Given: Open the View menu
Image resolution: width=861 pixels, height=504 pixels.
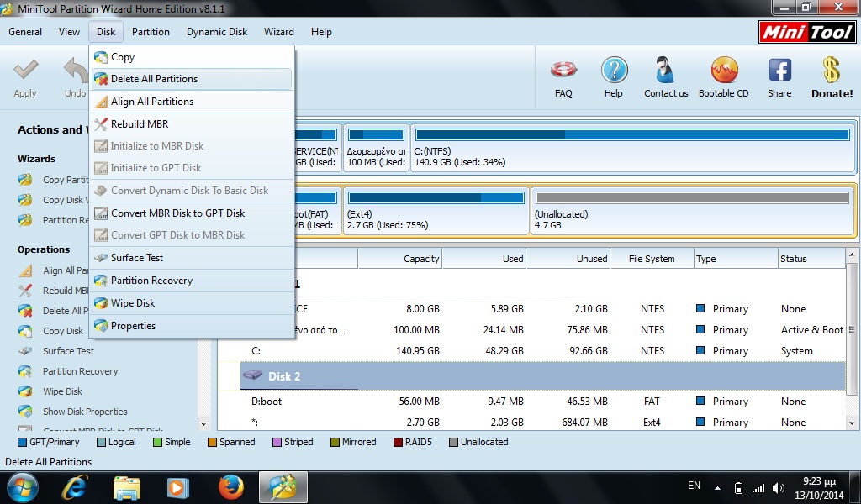Looking at the screenshot, I should [x=69, y=32].
